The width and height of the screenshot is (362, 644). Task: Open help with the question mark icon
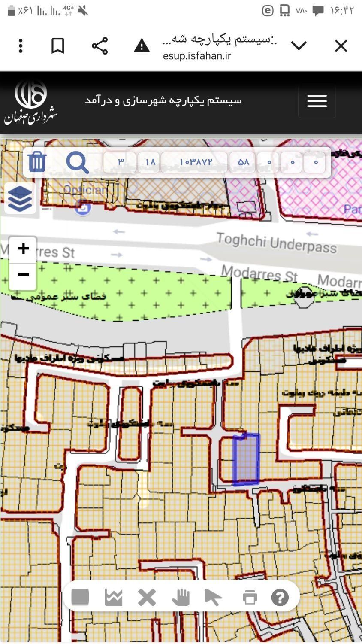pos(280,597)
